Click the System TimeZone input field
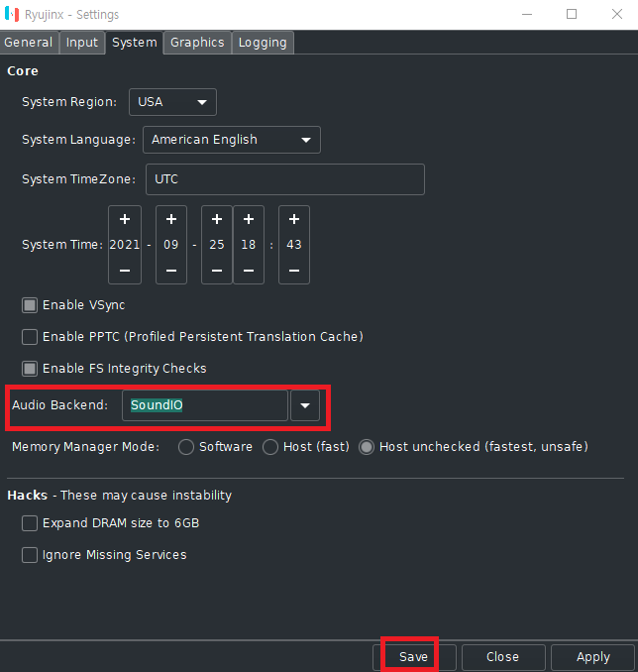The width and height of the screenshot is (638, 672). click(285, 179)
